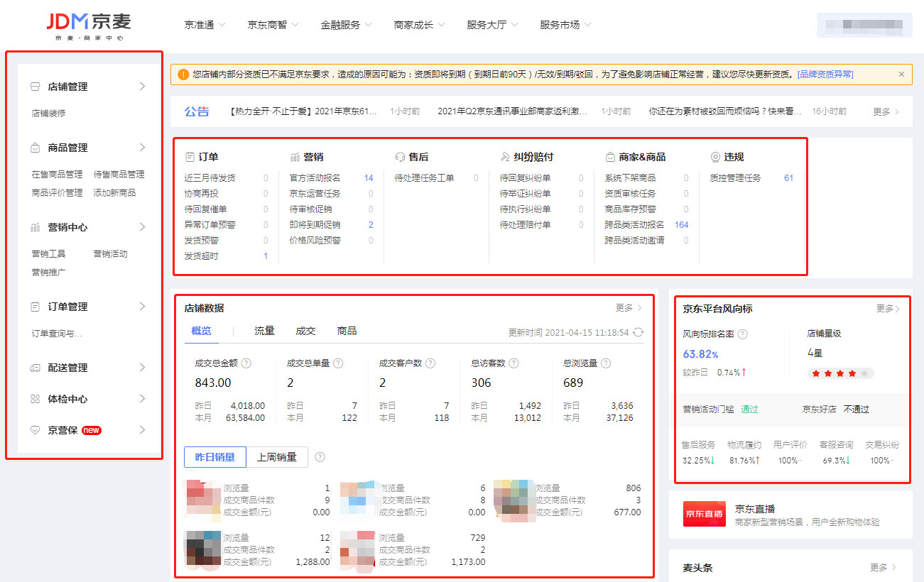924x582 pixels.
Task: Open the 金融服务 dropdown menu
Action: [346, 25]
